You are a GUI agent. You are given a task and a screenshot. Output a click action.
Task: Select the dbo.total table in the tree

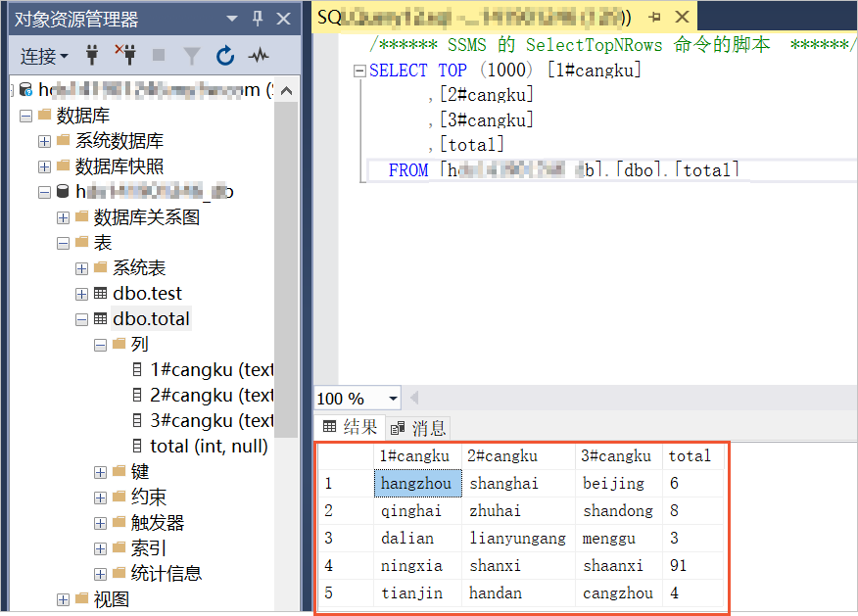151,318
